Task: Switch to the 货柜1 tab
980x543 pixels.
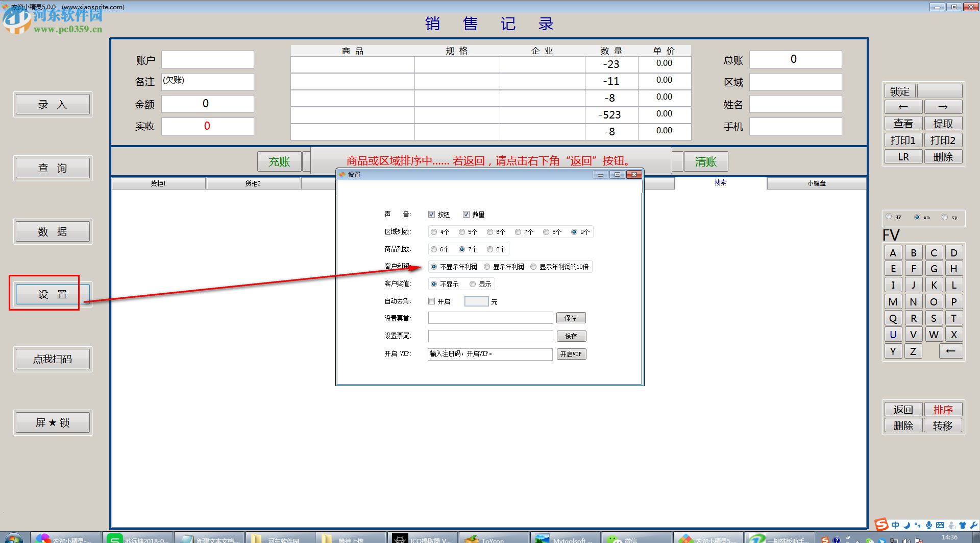Action: coord(158,183)
